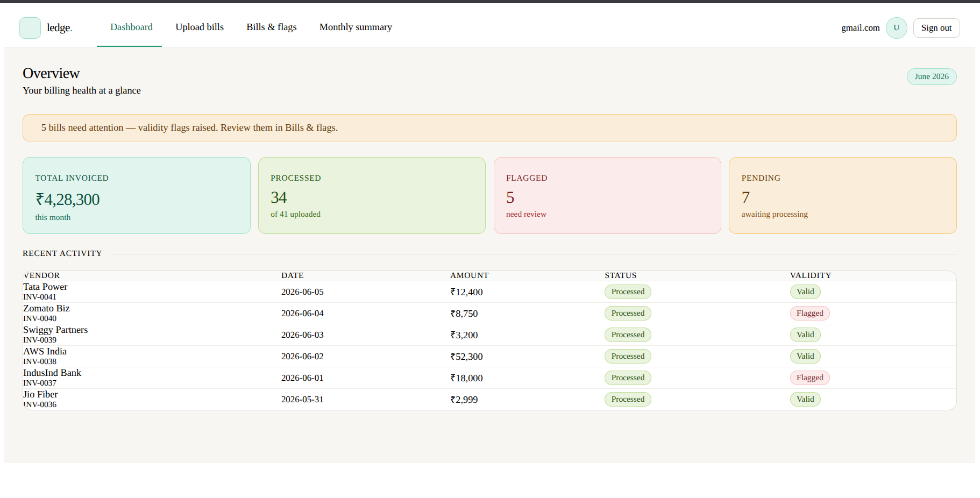This screenshot has width=980, height=498.
Task: Click the RECENT ACTIVITY section label
Action: [62, 253]
